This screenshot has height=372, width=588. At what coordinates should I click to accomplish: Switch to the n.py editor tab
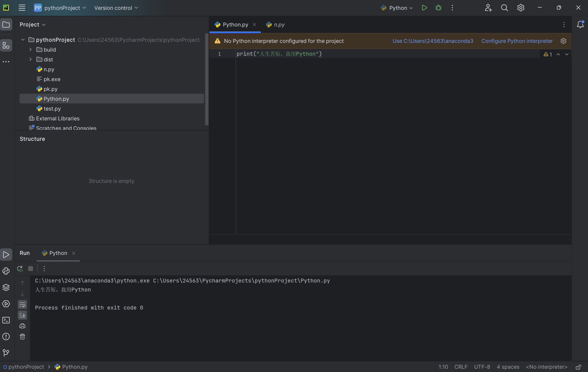click(275, 25)
